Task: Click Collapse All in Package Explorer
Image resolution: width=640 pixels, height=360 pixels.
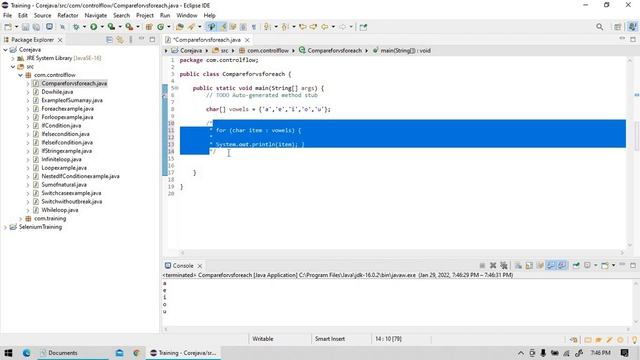Action: pos(109,40)
